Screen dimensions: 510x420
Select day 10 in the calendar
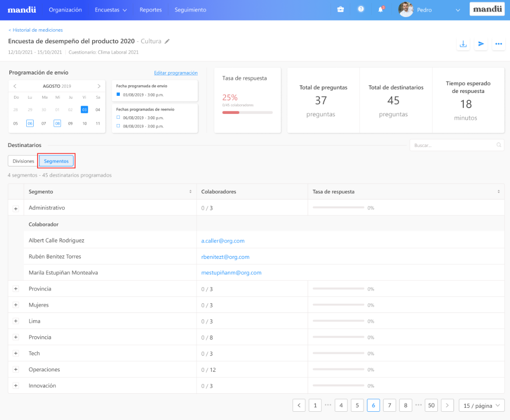(85, 124)
